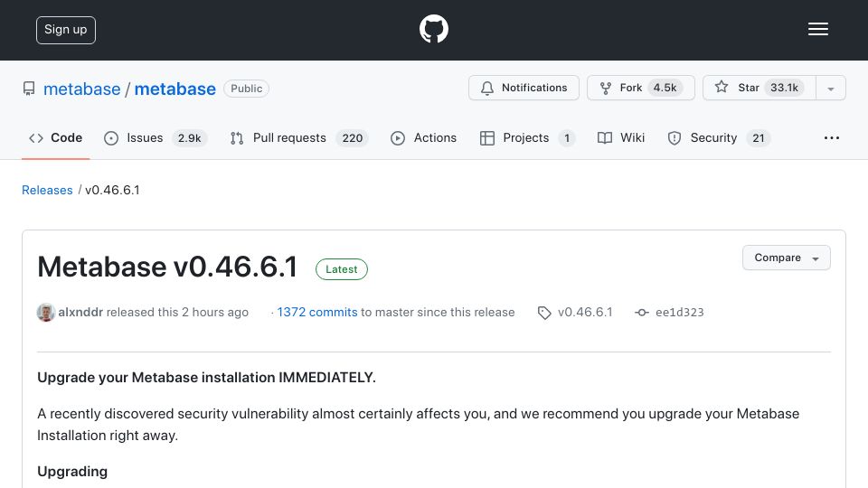This screenshot has width=868, height=488.
Task: Click the Metabase v0.46.6.1 release title
Action: point(167,267)
